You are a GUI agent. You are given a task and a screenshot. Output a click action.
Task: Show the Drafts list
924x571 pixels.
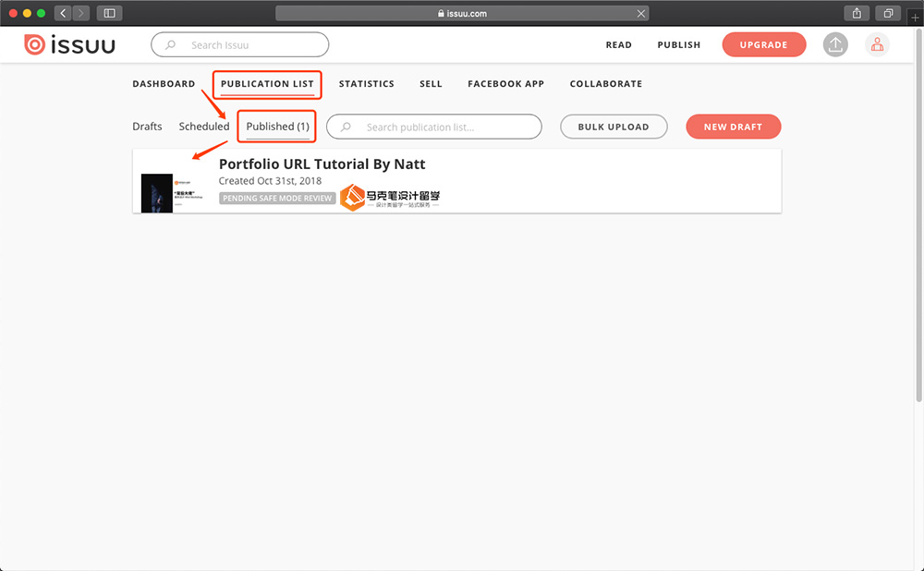[147, 126]
